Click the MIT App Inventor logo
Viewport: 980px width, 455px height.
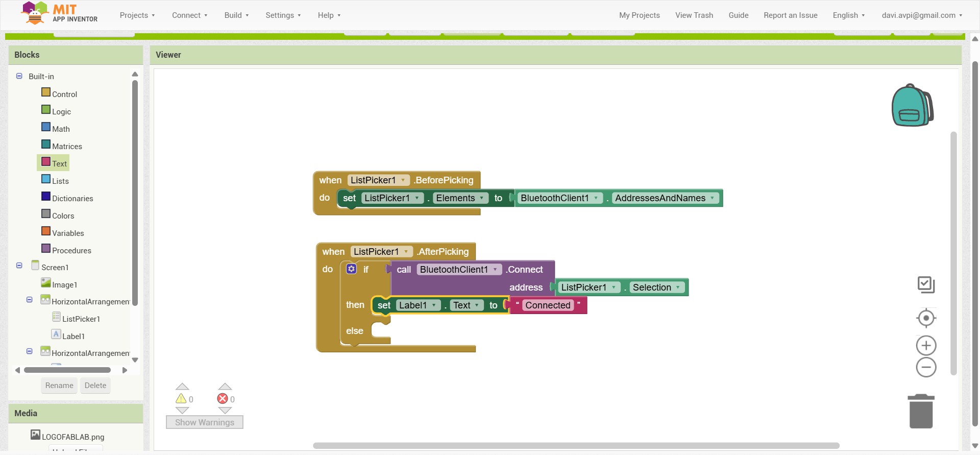click(x=59, y=13)
